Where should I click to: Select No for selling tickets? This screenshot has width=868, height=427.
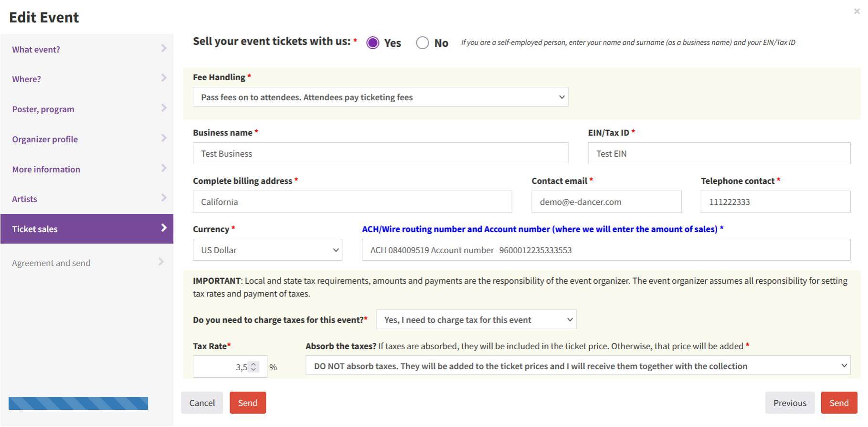(x=422, y=43)
